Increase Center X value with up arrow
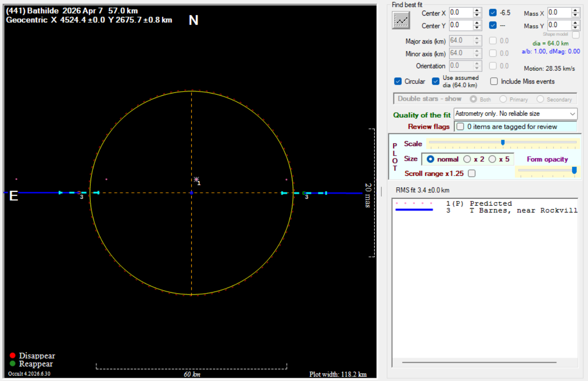Image resolution: width=588 pixels, height=381 pixels. click(x=477, y=10)
